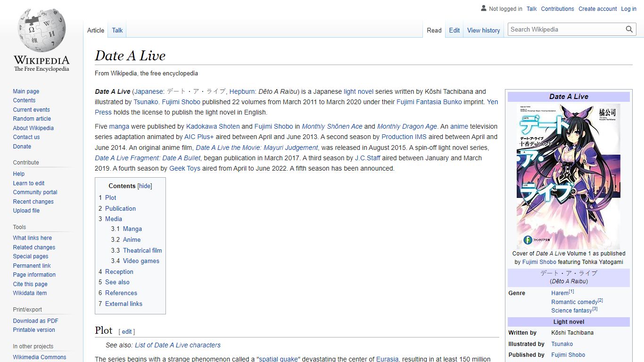The width and height of the screenshot is (644, 362).
Task: Open Community portal
Action: click(35, 192)
